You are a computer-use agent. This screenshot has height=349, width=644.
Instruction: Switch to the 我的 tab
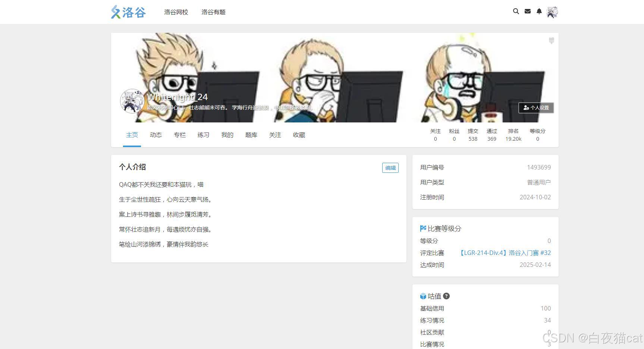[x=227, y=135]
